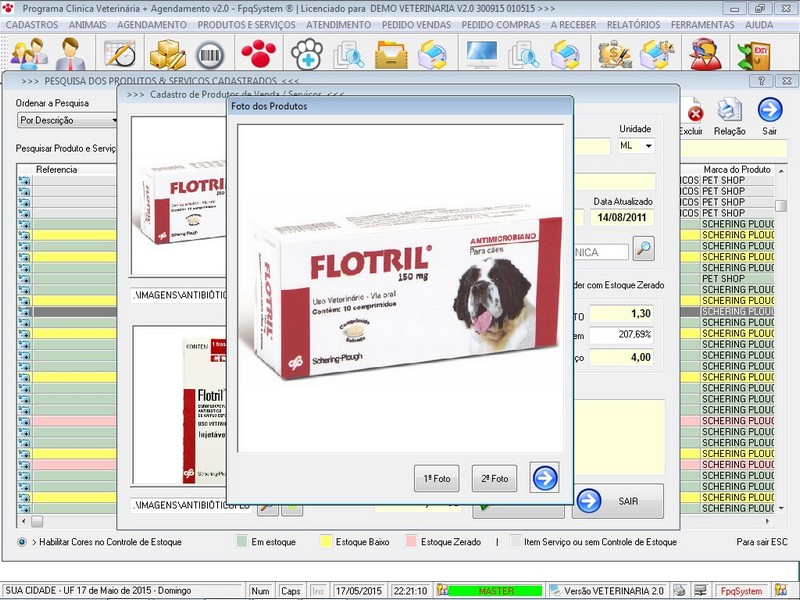Click the paw with blue plus icon
The image size is (800, 600).
(x=307, y=54)
